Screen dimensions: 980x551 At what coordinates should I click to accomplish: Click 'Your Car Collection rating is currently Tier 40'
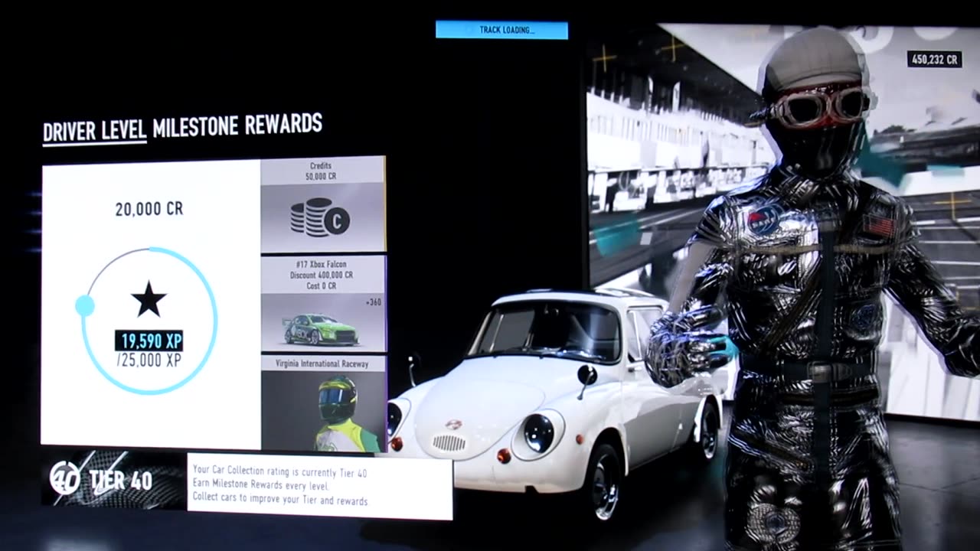[279, 473]
